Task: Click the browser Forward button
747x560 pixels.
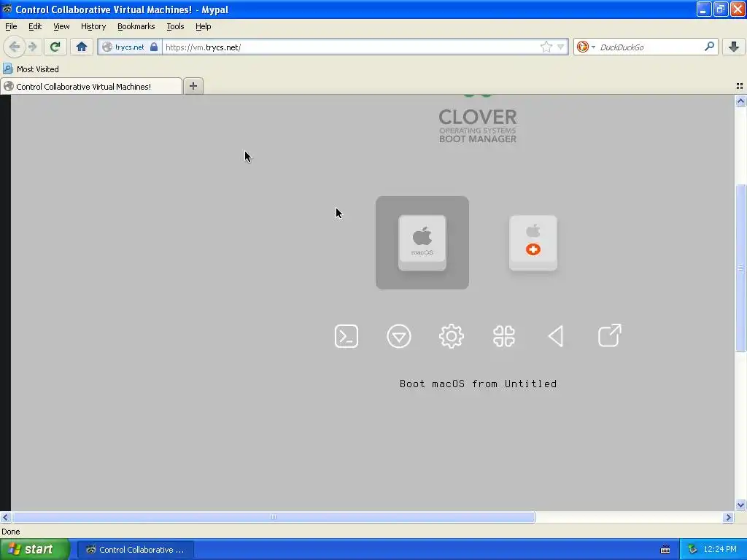Action: pos(32,47)
